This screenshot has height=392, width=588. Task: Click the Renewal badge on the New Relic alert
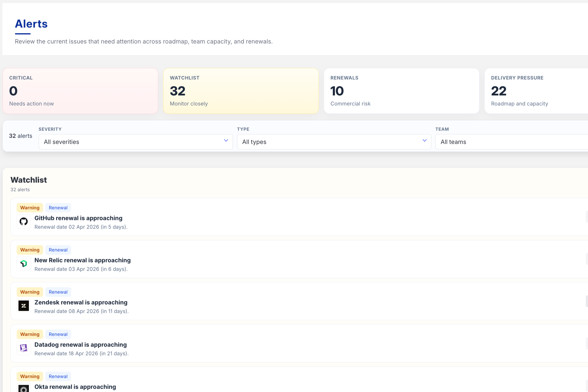tap(58, 249)
